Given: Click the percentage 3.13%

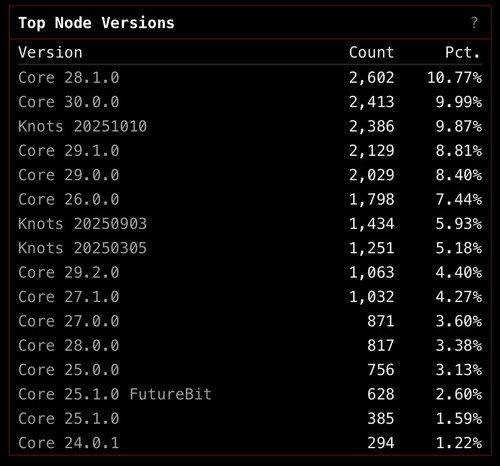Looking at the screenshot, I should tap(459, 370).
